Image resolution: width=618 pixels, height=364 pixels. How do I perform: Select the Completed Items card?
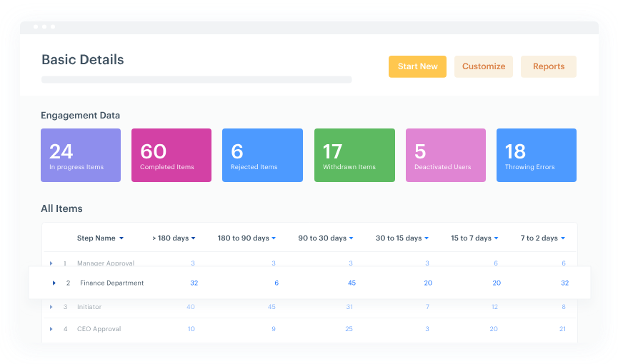point(171,155)
